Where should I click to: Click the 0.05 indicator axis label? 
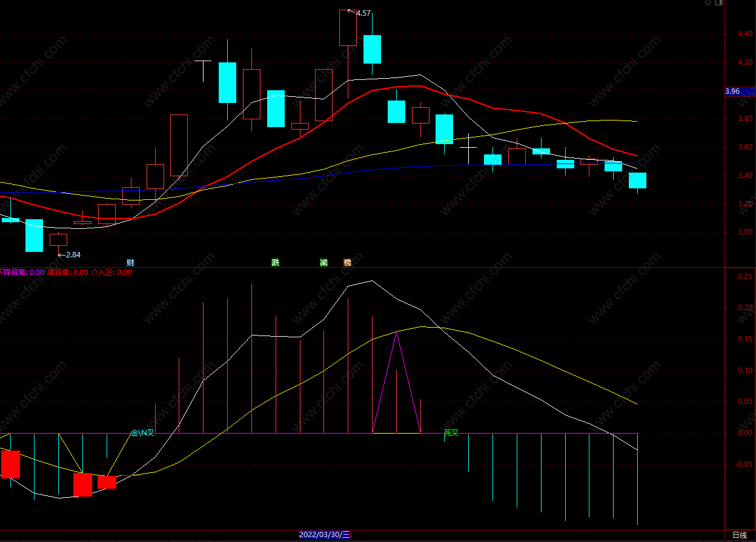coord(744,402)
